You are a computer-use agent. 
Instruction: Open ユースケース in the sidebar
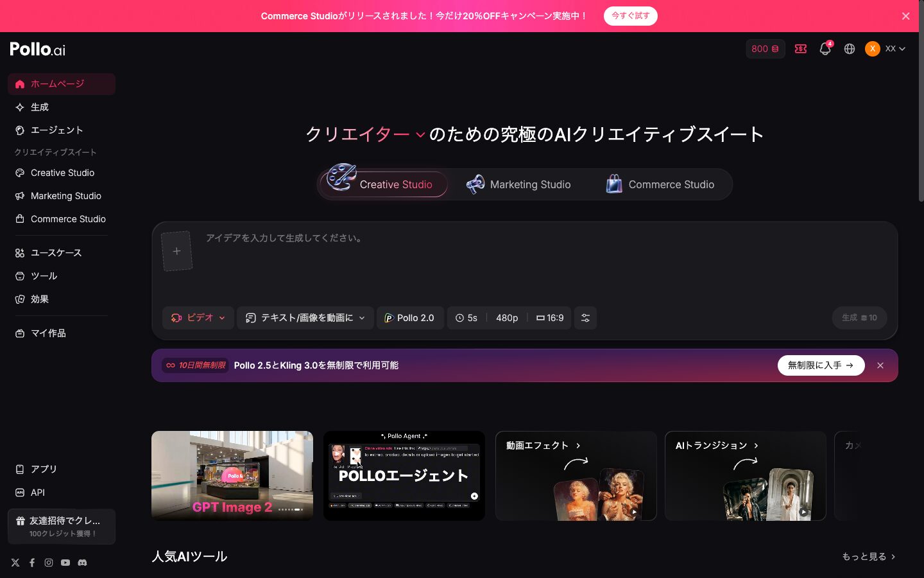tap(62, 253)
